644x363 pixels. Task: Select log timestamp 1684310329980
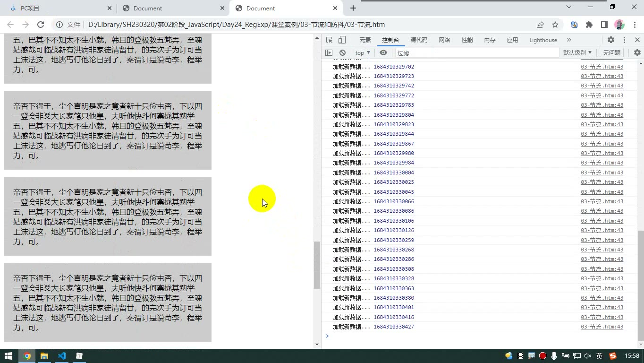click(x=394, y=153)
